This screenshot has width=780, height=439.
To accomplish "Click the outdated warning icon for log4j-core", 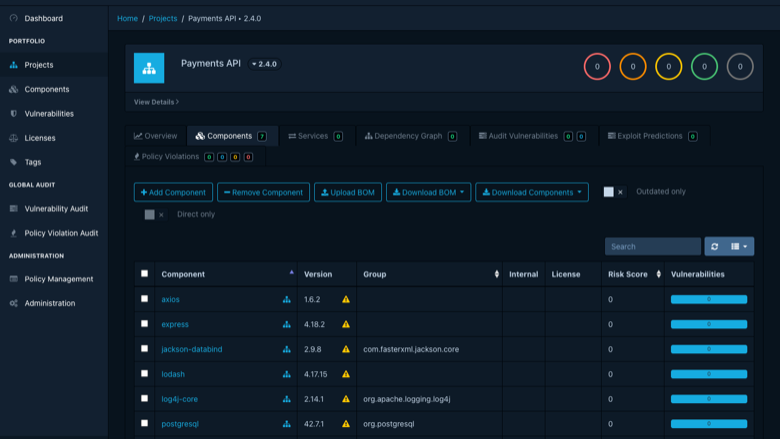I will tap(346, 399).
